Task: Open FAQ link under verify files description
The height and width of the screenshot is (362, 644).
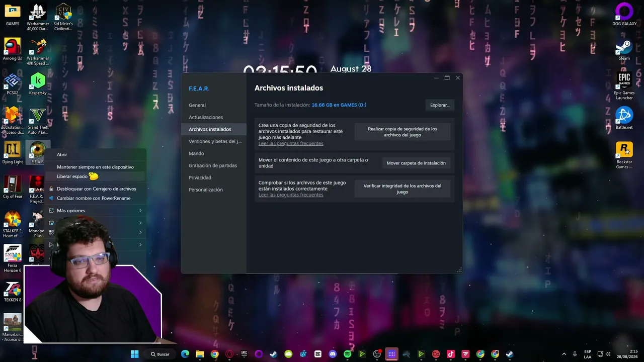Action: [x=291, y=195]
